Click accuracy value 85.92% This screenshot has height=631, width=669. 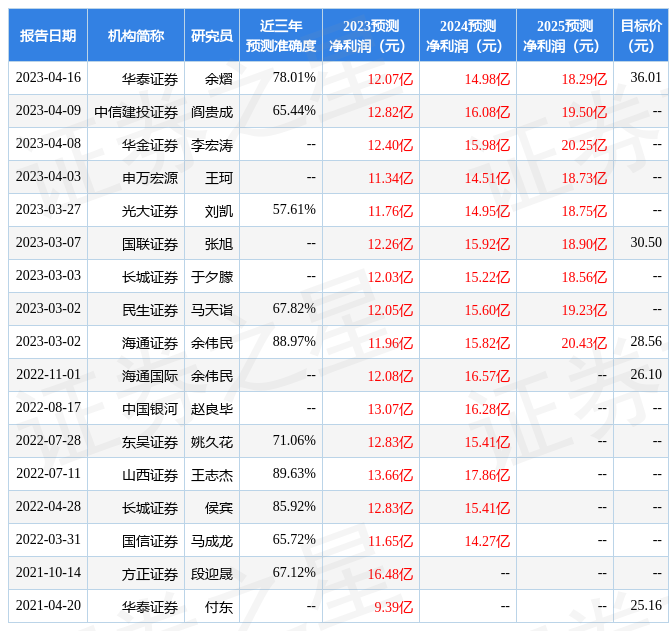point(294,506)
